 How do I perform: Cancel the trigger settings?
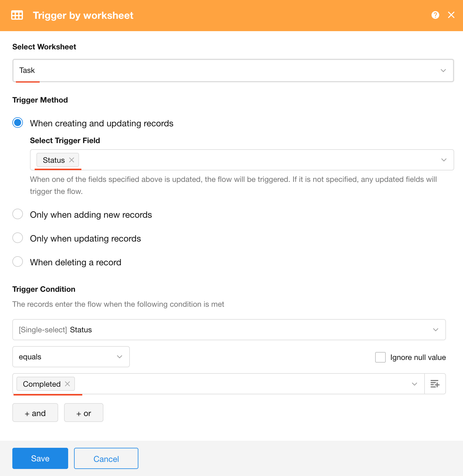(106, 458)
